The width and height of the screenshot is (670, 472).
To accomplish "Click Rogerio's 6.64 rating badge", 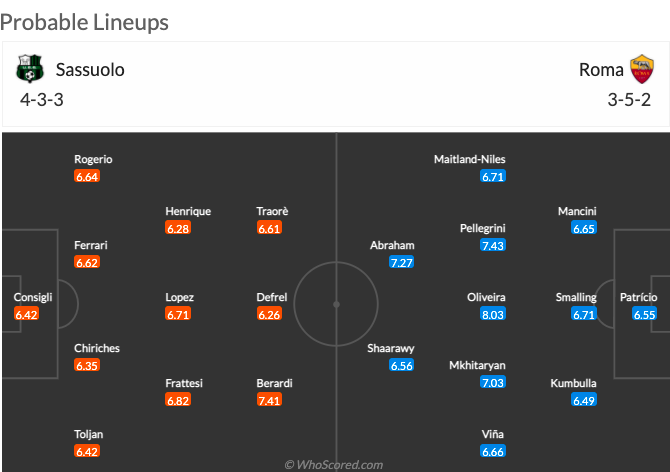I will click(x=87, y=176).
